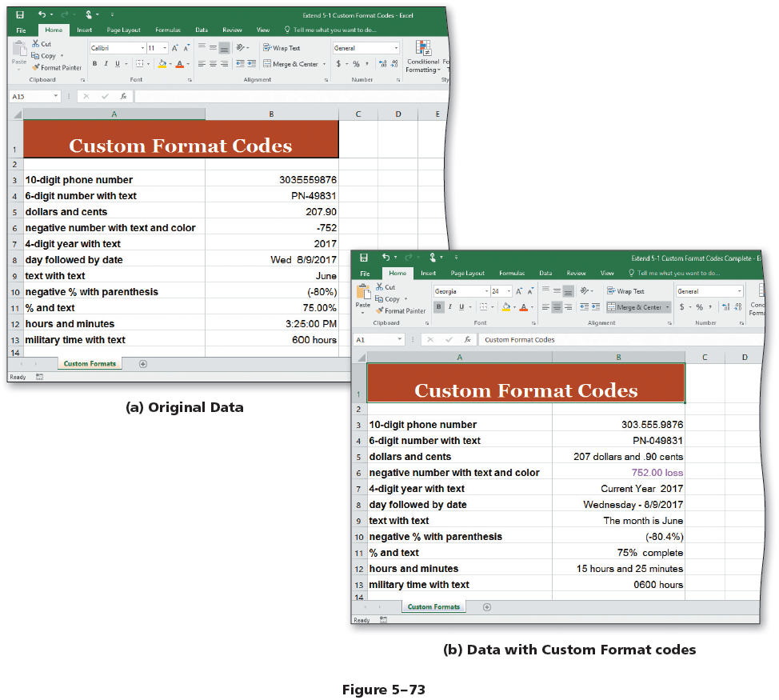Open the Font size dropdown showing 11
The image size is (779, 700).
tap(157, 46)
